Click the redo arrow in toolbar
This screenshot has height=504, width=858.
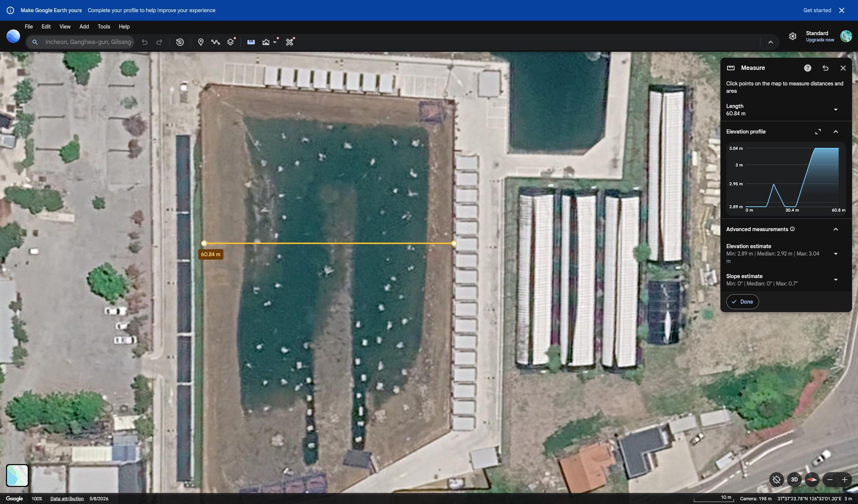pos(159,42)
